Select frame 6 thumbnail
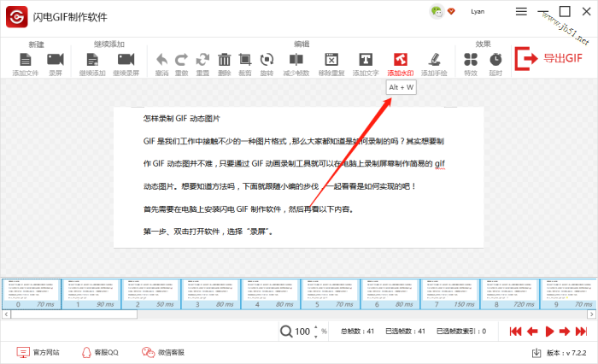 pos(390,294)
